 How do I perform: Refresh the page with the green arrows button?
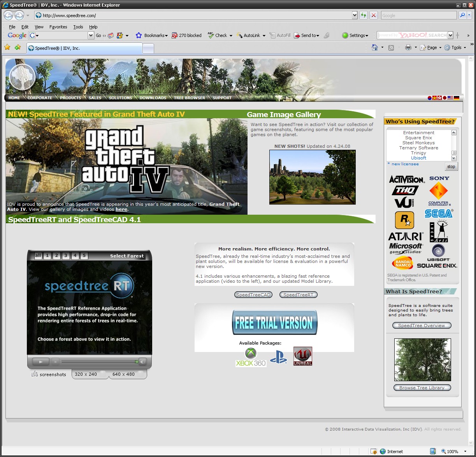(x=364, y=15)
